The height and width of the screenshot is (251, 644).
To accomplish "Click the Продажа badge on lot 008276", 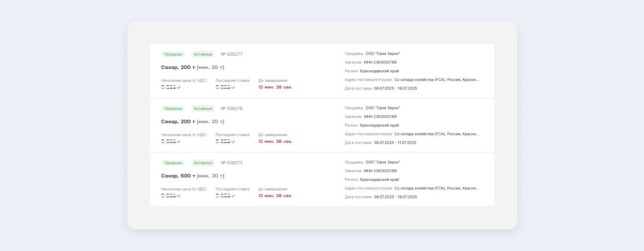I will (173, 109).
